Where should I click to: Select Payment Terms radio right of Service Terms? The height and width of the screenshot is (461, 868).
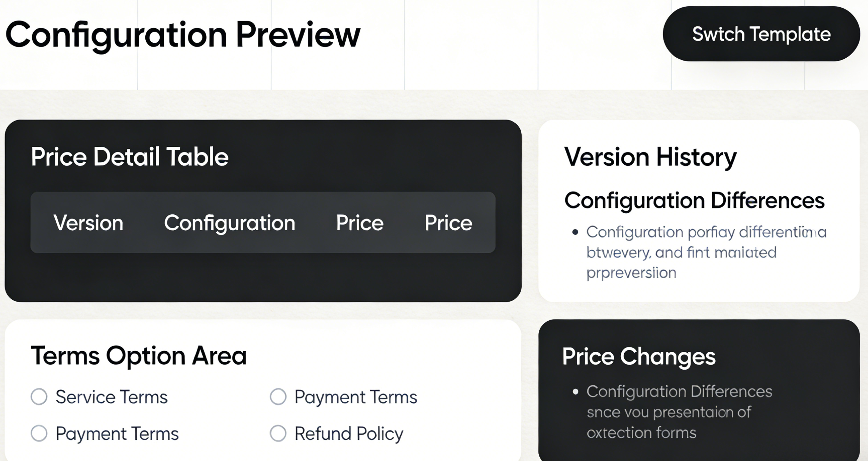pos(278,396)
